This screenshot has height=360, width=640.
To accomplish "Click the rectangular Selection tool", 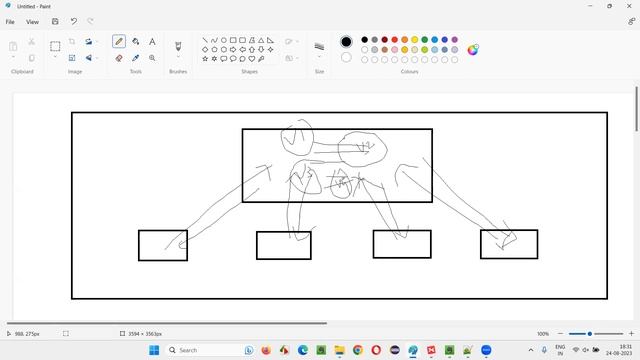I will [55, 46].
